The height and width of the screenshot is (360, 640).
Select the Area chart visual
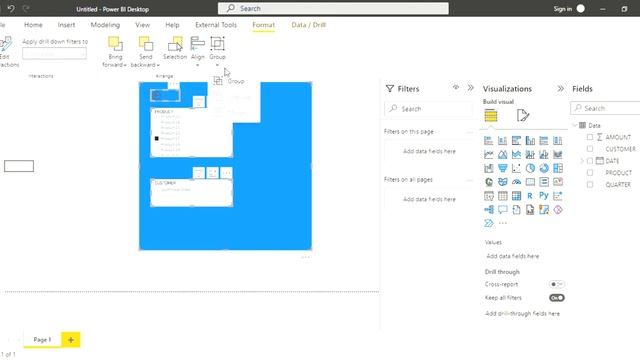point(502,154)
